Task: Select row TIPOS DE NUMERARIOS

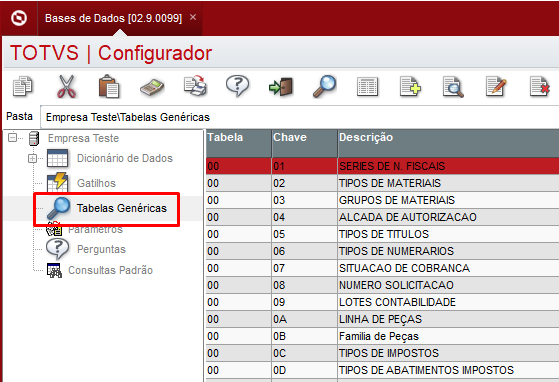Action: pos(383,251)
